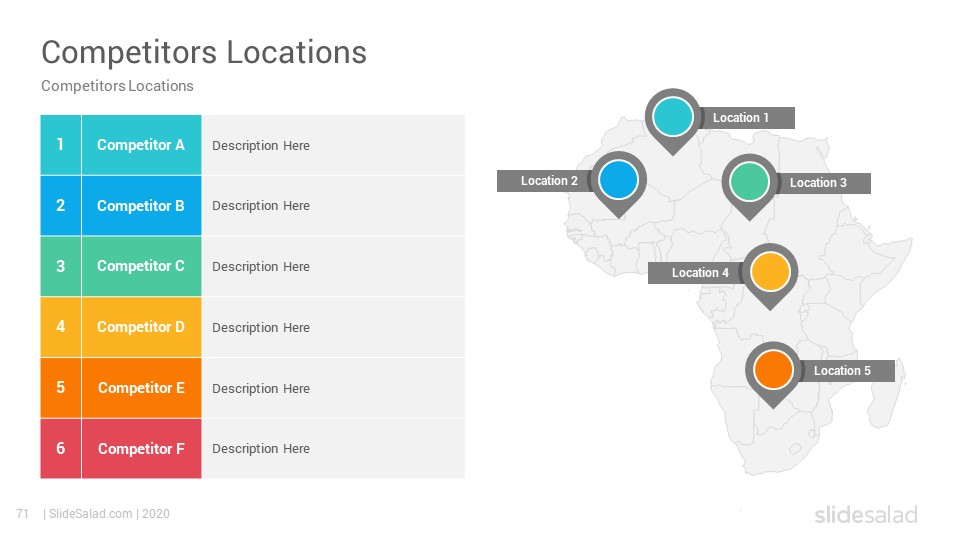Viewport: 960px width, 540px height.
Task: Select the Location 3 label
Action: [x=823, y=182]
